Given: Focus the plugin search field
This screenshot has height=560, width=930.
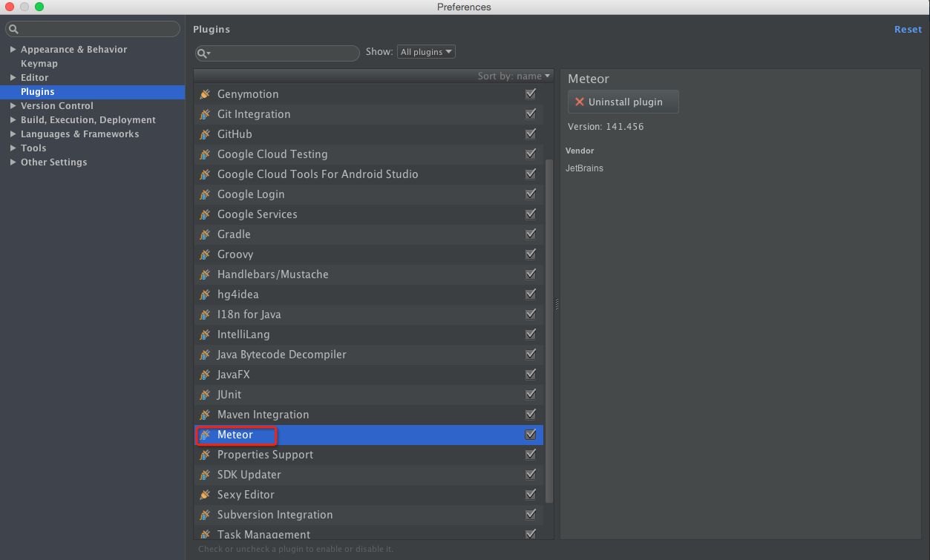Looking at the screenshot, I should click(x=277, y=53).
